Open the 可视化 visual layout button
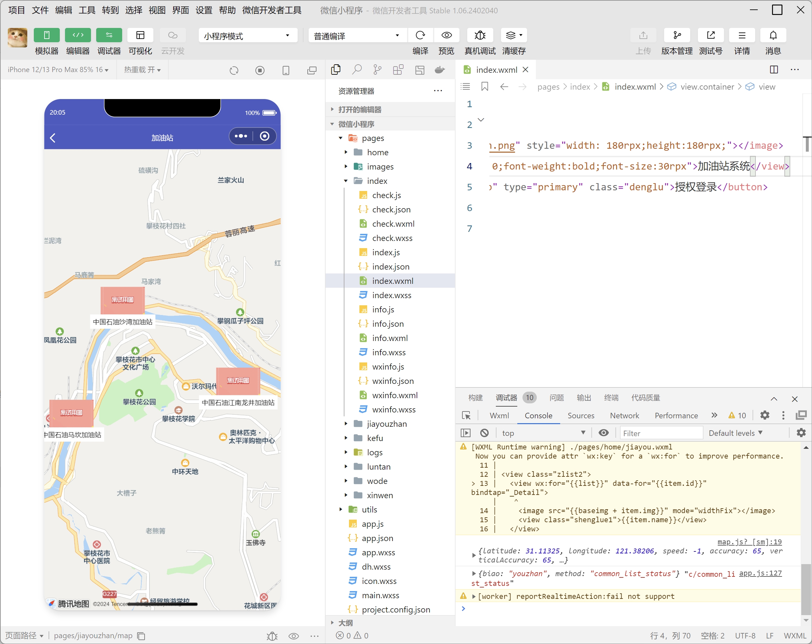 coord(140,35)
